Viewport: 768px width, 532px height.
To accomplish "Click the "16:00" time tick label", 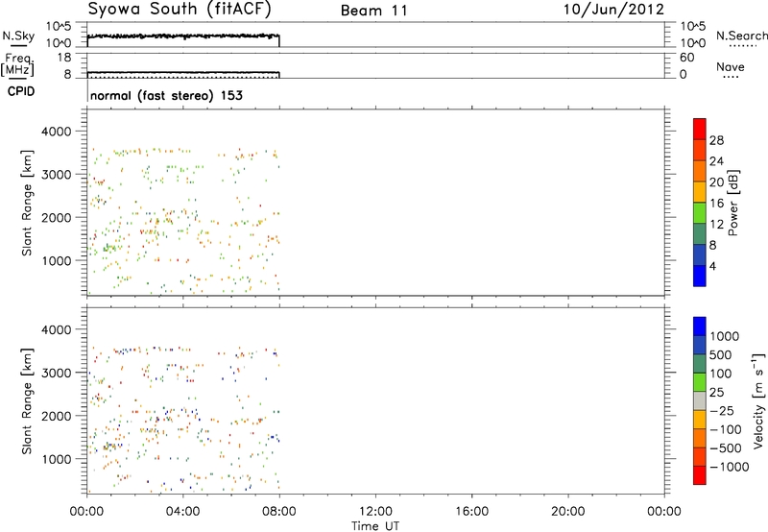I will pos(471,512).
